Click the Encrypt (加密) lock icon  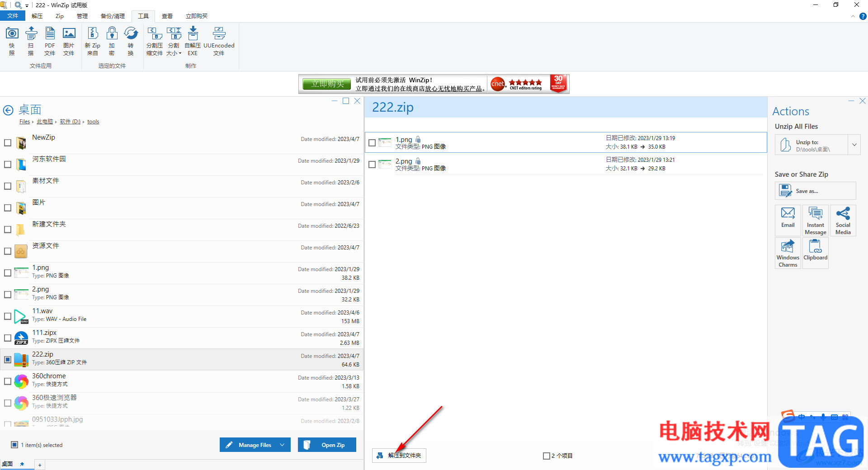tap(112, 41)
